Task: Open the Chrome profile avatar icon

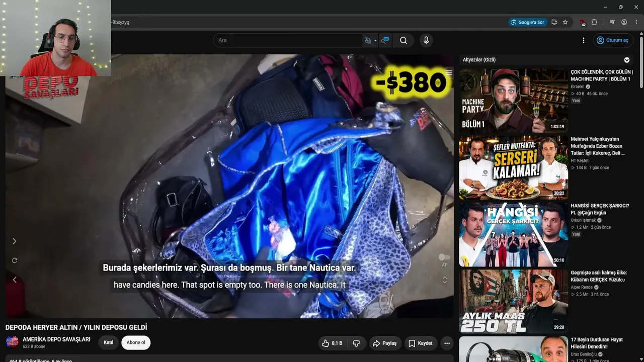Action: pyautogui.click(x=624, y=22)
